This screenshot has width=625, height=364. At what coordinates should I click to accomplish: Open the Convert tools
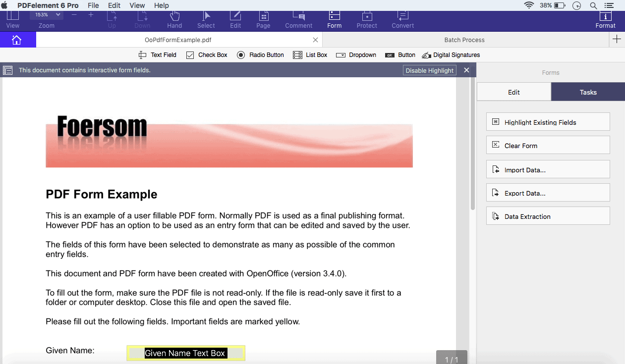click(x=402, y=20)
